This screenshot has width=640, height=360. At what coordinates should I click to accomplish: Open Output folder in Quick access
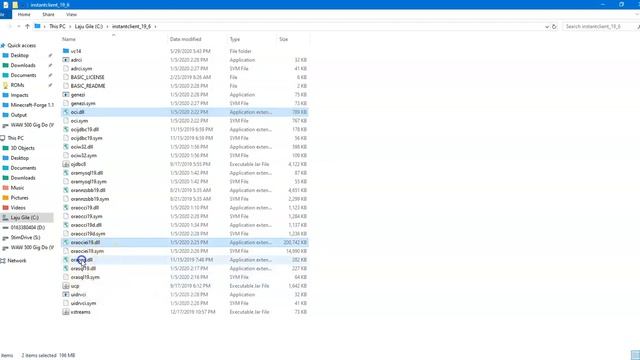click(x=18, y=115)
